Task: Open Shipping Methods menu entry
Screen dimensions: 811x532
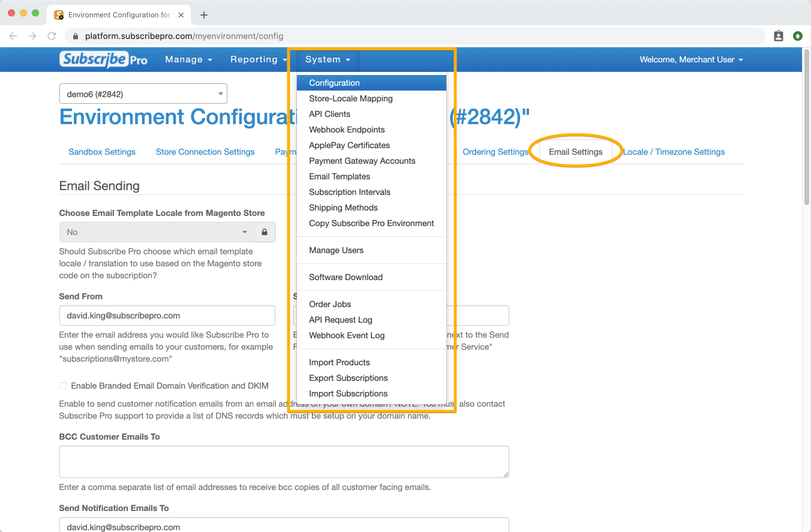Action: [x=371, y=208]
